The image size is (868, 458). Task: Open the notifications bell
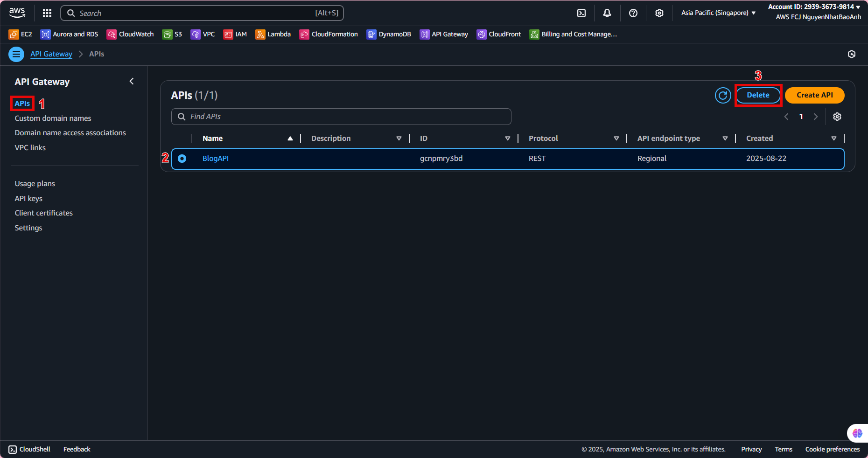[x=607, y=13]
